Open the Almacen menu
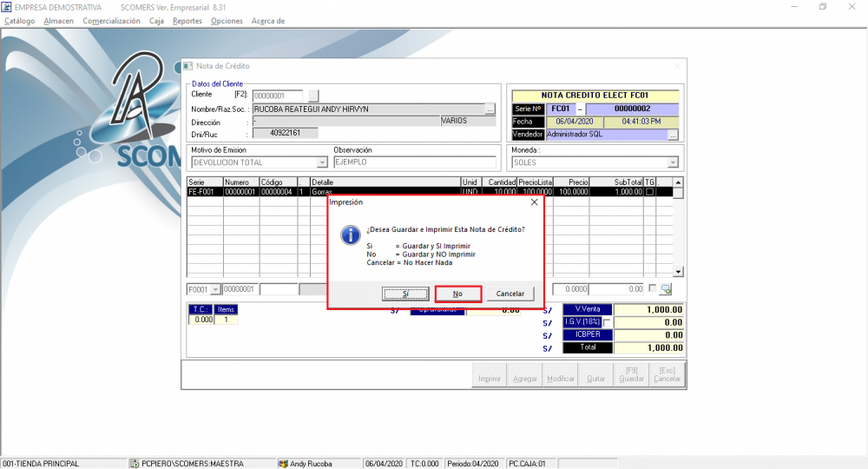The image size is (868, 469). 59,21
